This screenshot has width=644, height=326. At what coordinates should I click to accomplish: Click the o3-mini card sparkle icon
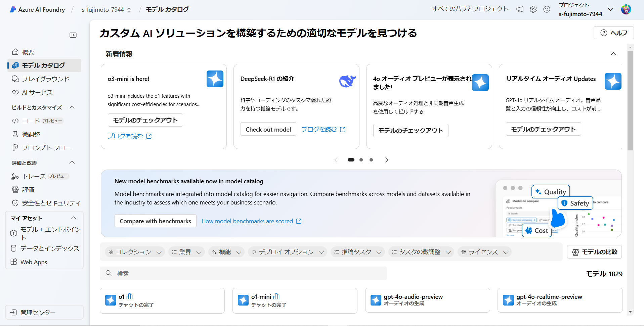click(215, 79)
